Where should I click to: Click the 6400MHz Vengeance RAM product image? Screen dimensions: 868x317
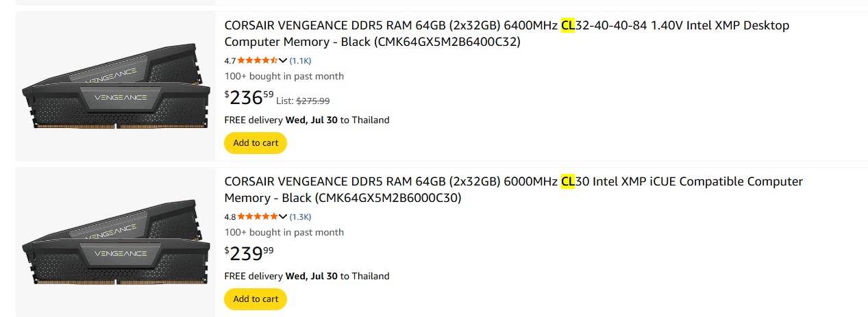point(116,86)
